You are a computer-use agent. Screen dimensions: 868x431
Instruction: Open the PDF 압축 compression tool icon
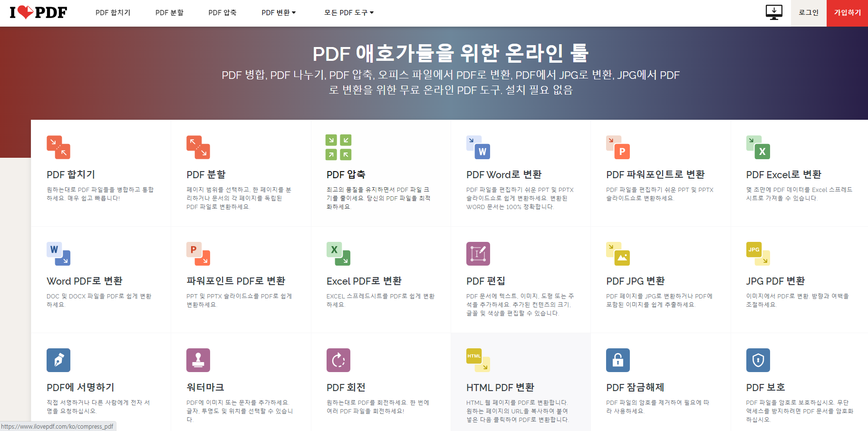[x=338, y=147]
